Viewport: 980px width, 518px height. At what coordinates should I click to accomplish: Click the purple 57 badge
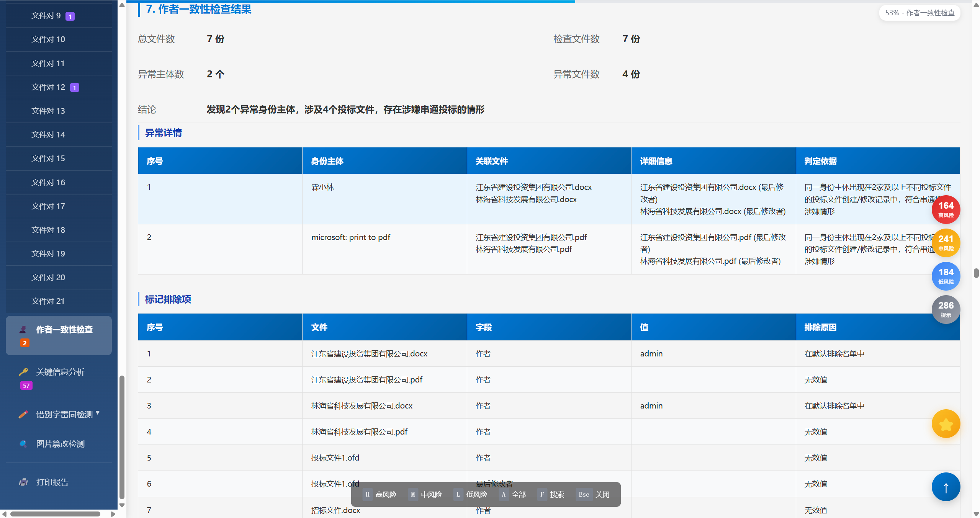pyautogui.click(x=26, y=386)
